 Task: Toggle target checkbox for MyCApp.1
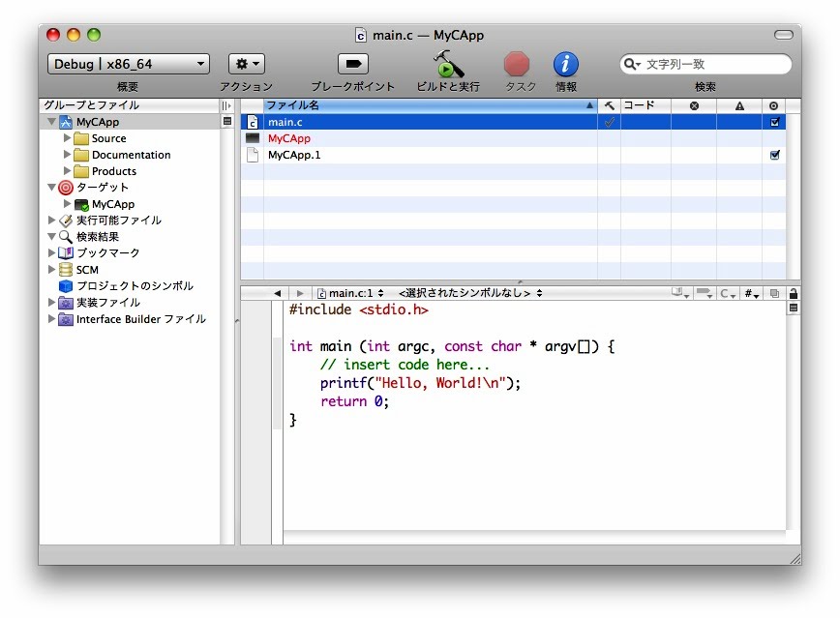[x=774, y=155]
